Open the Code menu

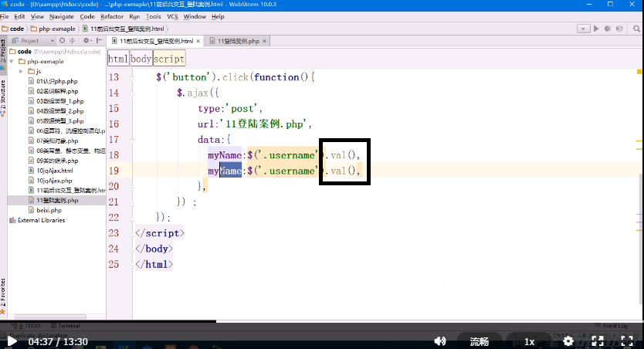click(x=87, y=16)
